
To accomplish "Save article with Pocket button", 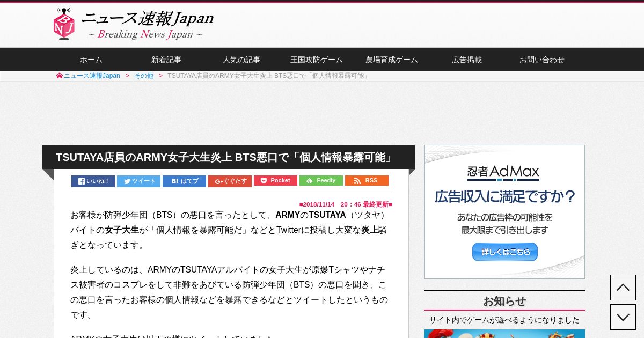I will coord(275,180).
